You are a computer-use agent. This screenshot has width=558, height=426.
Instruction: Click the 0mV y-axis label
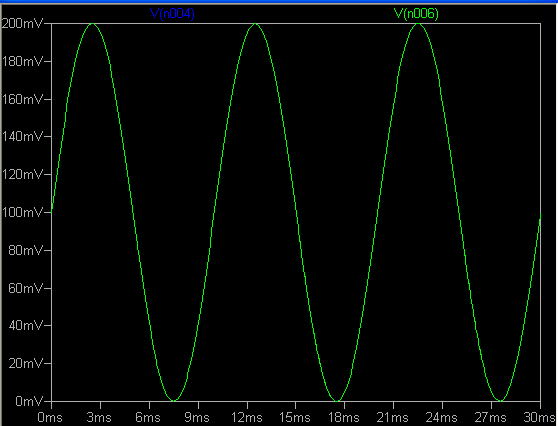[x=29, y=401]
